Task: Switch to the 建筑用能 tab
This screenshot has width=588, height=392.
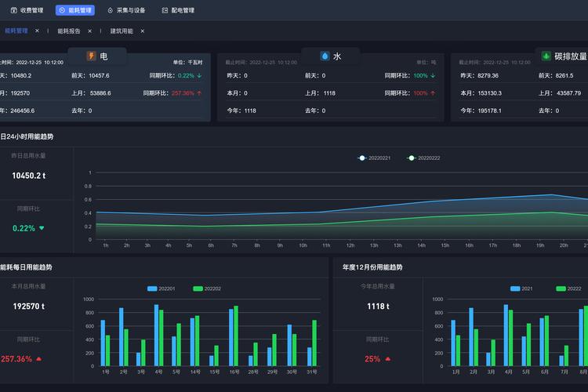Action: pos(122,31)
